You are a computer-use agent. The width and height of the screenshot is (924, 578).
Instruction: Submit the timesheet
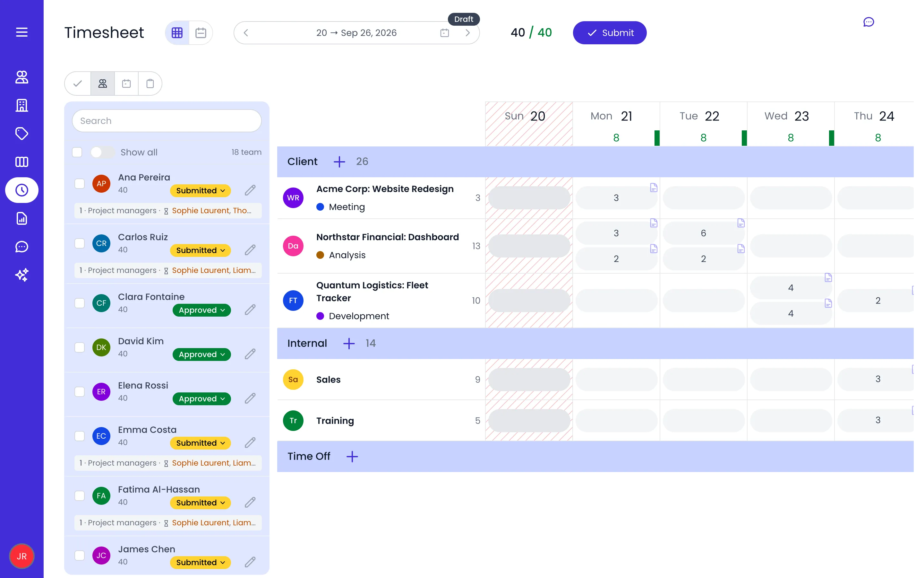coord(609,33)
